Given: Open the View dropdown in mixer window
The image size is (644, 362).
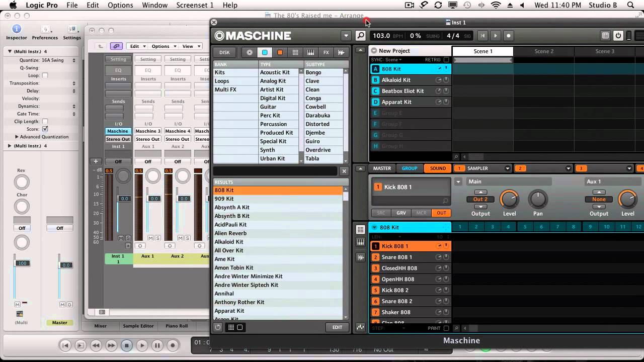Looking at the screenshot, I should pyautogui.click(x=191, y=46).
